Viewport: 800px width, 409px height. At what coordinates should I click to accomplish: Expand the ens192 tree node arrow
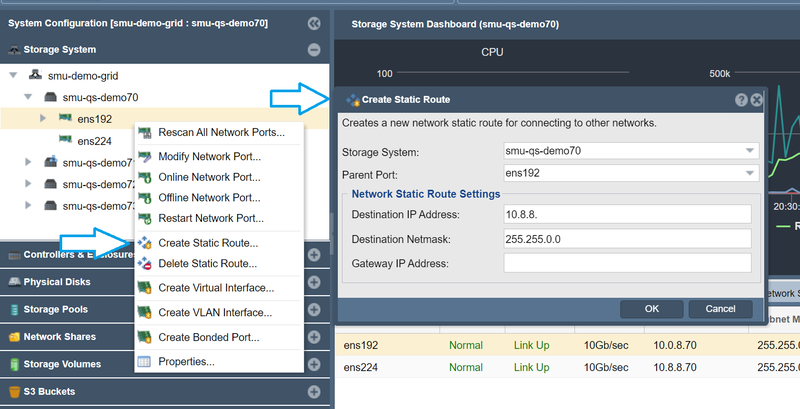43,118
